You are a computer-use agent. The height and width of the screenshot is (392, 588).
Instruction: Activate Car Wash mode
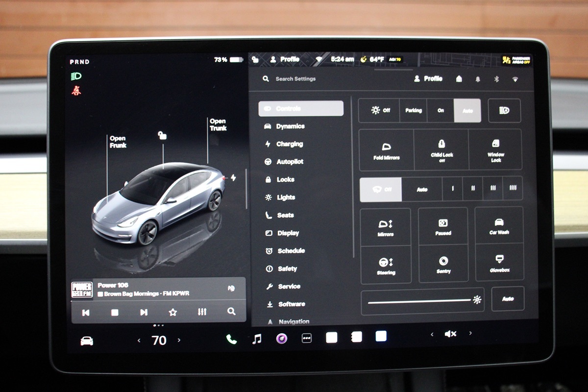(x=499, y=226)
